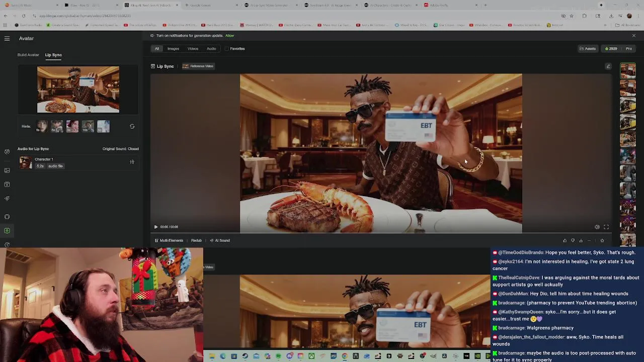Click the AI Sound button
This screenshot has width=644, height=362.
click(220, 240)
